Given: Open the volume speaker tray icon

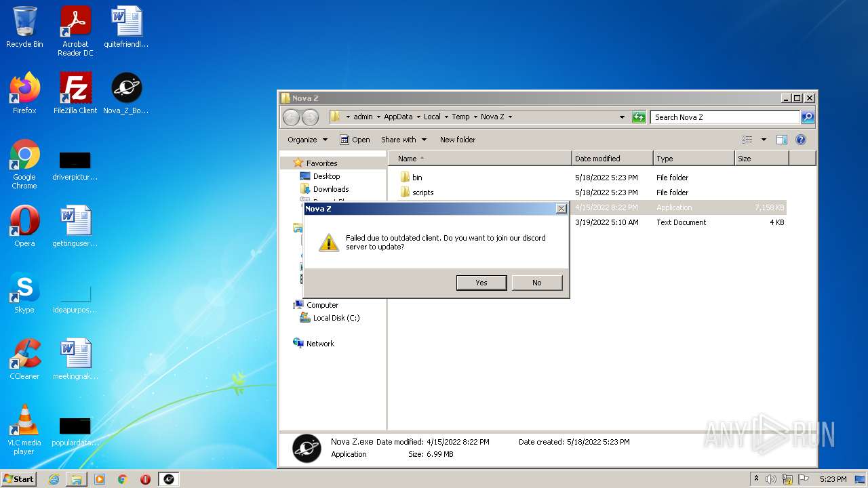Looking at the screenshot, I should coord(771,479).
